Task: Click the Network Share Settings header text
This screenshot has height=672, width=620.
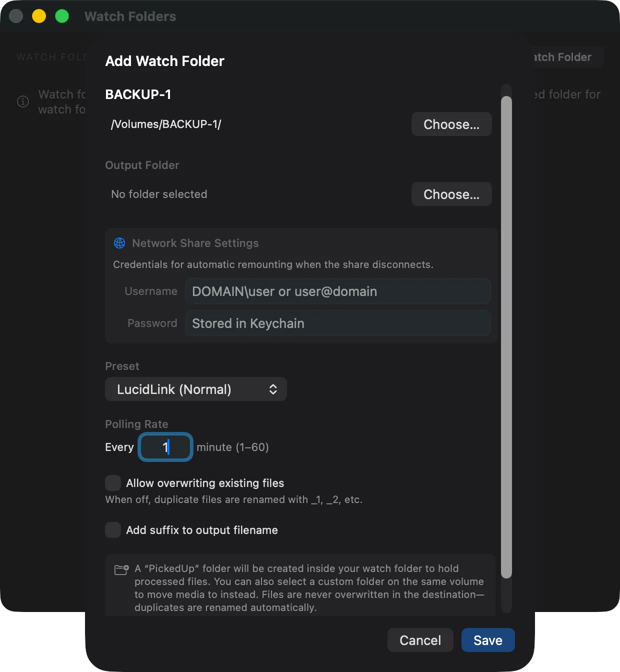Action: coord(195,243)
